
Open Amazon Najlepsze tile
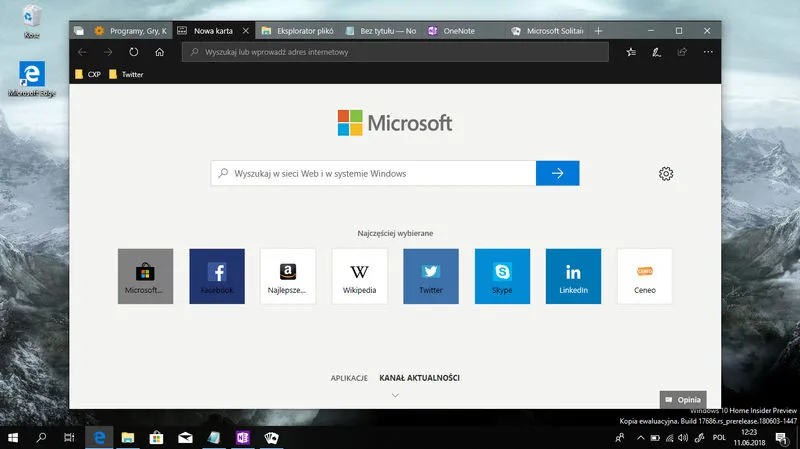[x=288, y=276]
